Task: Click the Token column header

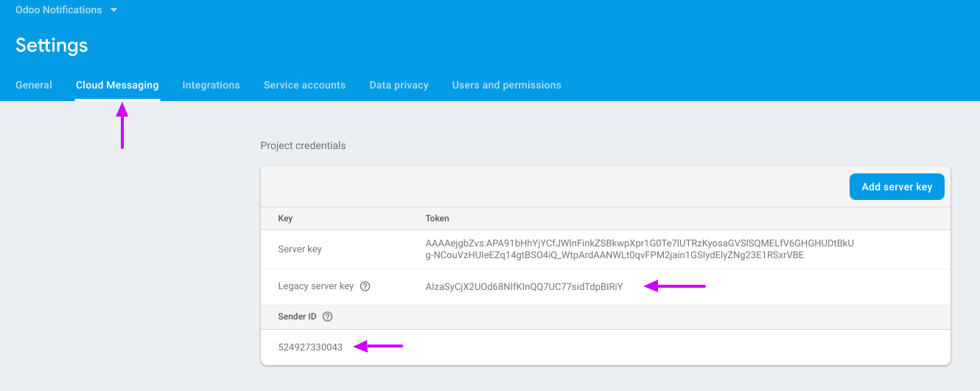Action: pos(437,218)
